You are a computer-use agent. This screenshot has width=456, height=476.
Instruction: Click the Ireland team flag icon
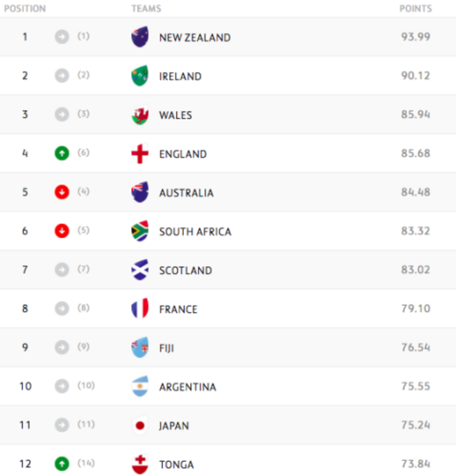[140, 76]
